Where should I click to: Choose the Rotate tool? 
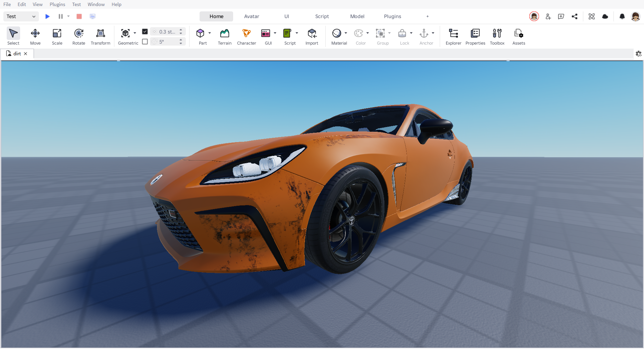79,36
